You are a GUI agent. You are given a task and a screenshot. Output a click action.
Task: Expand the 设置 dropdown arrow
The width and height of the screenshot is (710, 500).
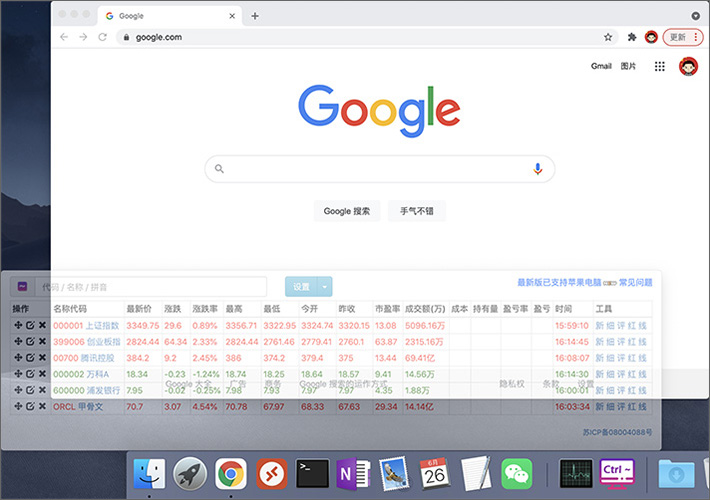point(325,287)
